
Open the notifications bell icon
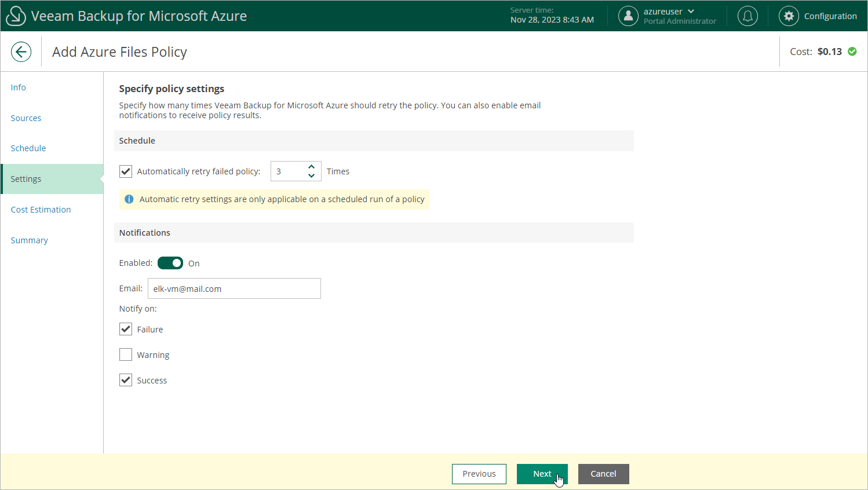(747, 16)
